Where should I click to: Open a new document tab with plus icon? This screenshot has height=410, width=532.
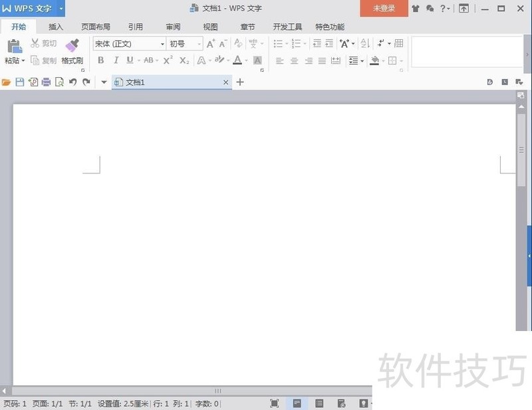tap(240, 82)
